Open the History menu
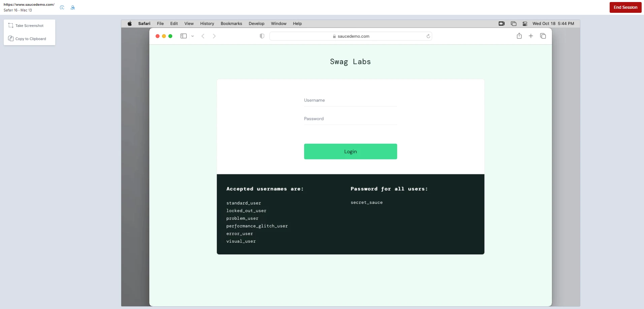644x309 pixels. [x=207, y=24]
